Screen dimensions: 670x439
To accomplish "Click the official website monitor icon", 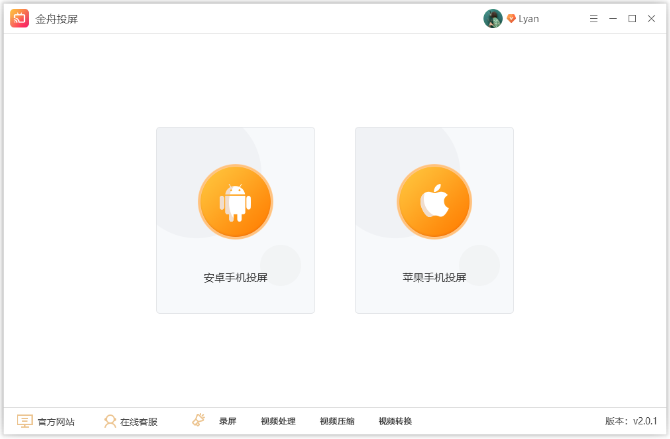I will [25, 421].
